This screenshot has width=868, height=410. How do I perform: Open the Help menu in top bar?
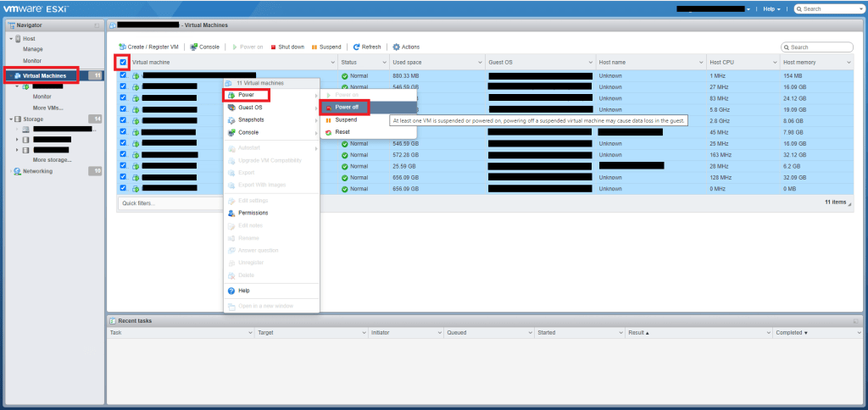click(x=770, y=8)
